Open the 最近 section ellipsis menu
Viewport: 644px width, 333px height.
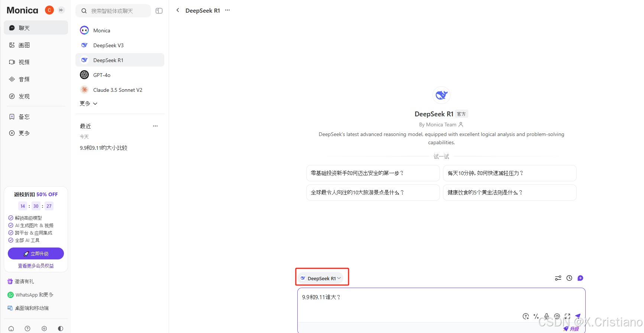155,126
